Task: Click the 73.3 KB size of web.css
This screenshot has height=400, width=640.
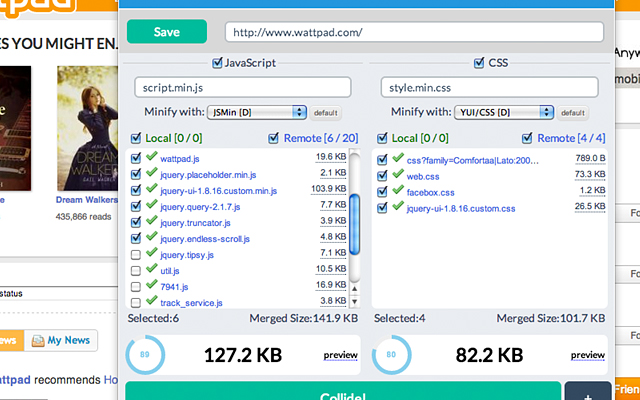Action: (x=590, y=174)
